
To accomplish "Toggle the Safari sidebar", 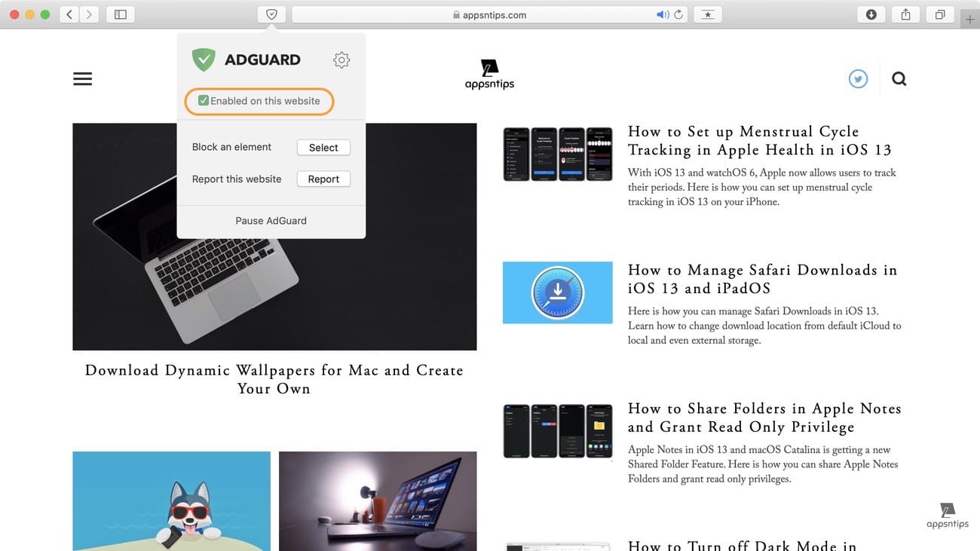I will click(x=120, y=14).
